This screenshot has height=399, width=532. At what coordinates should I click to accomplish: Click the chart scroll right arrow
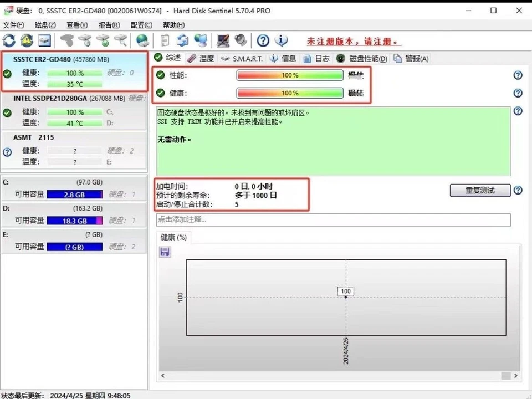coord(516,376)
